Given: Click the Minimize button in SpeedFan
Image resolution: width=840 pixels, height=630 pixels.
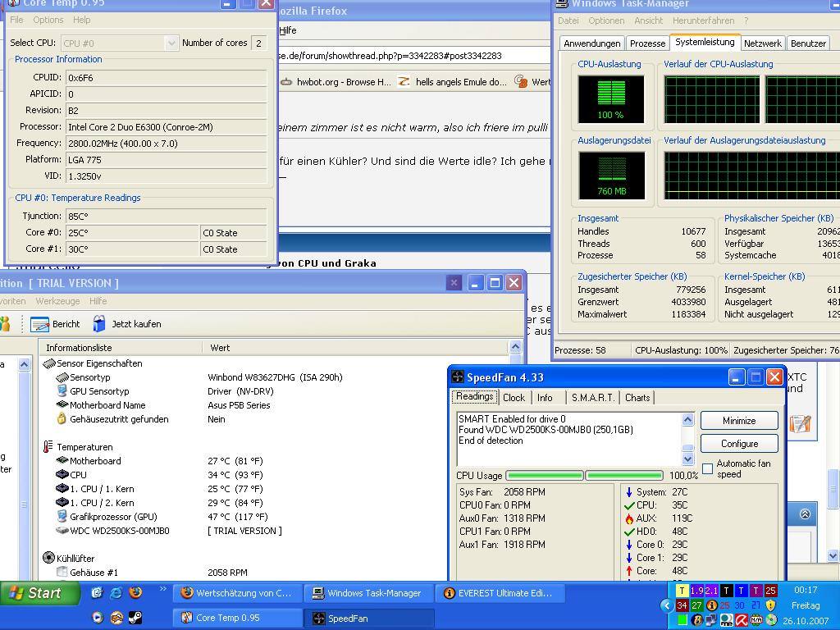Looking at the screenshot, I should (x=739, y=421).
